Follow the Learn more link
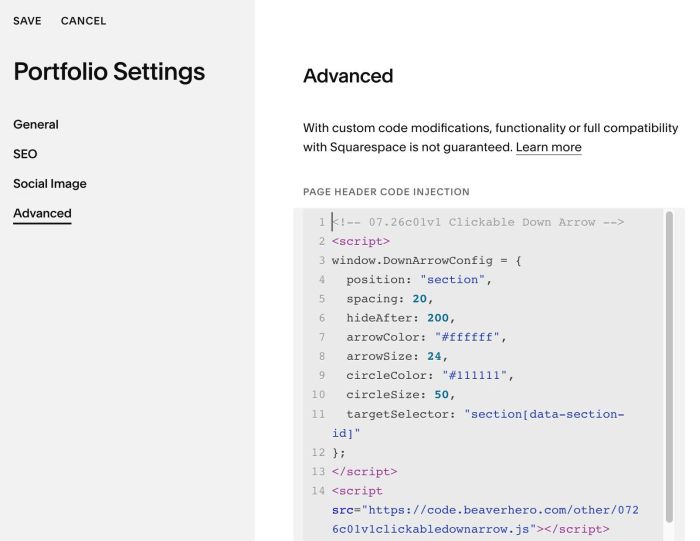 click(549, 147)
